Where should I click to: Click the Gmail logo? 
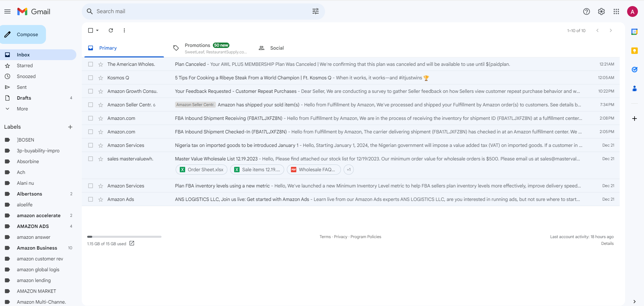click(x=34, y=11)
